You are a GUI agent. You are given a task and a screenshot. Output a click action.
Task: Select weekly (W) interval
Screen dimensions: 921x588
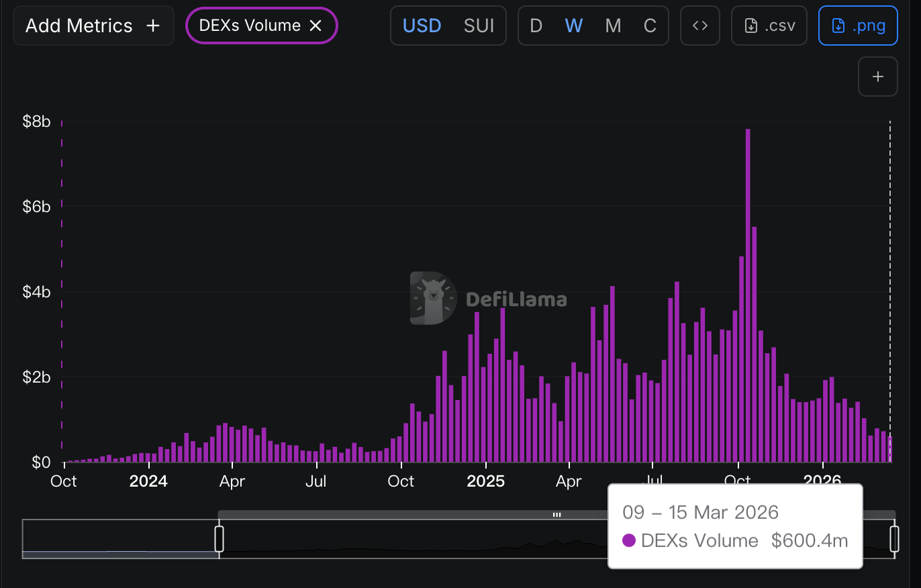[x=574, y=26]
